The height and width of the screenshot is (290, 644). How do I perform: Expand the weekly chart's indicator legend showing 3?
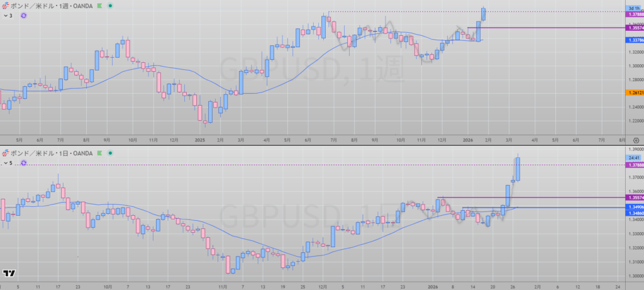[x=8, y=16]
